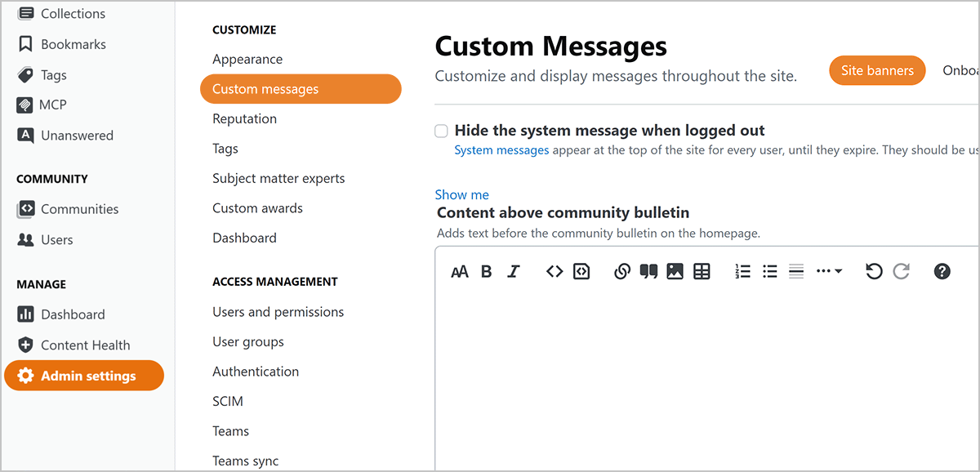The width and height of the screenshot is (980, 472).
Task: Insert an image in the editor
Action: coord(675,272)
